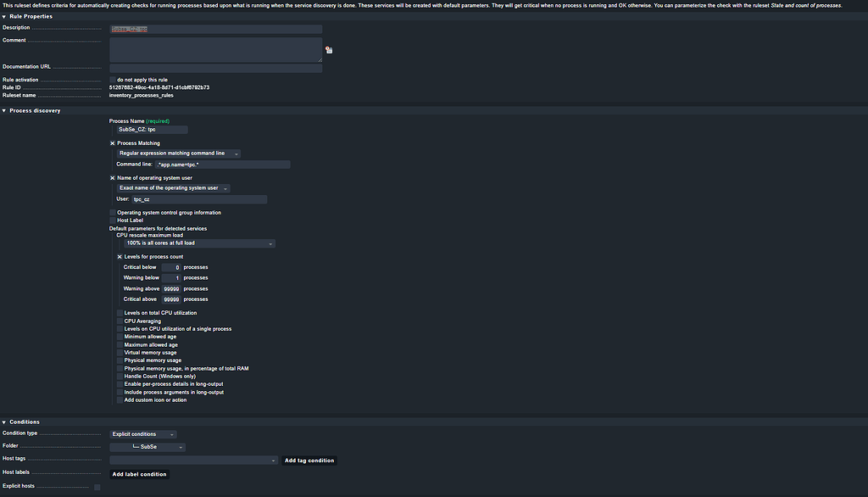Enable the CPU Averaging checkbox
Image resolution: width=868 pixels, height=497 pixels.
(x=120, y=321)
